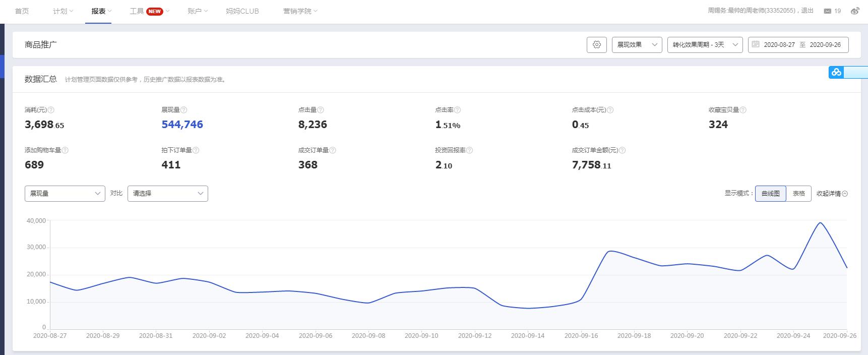Click the calendar icon in date range

tap(756, 44)
